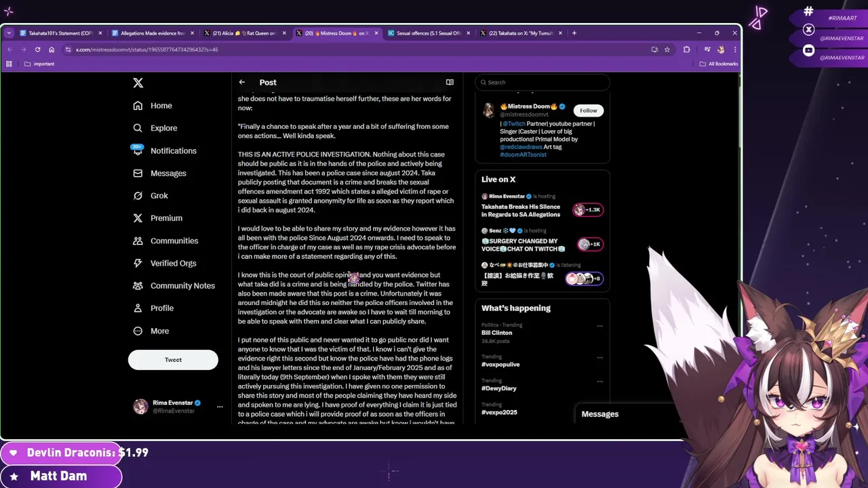This screenshot has width=868, height=488.
Task: Open browser three-dot menu
Action: (734, 49)
